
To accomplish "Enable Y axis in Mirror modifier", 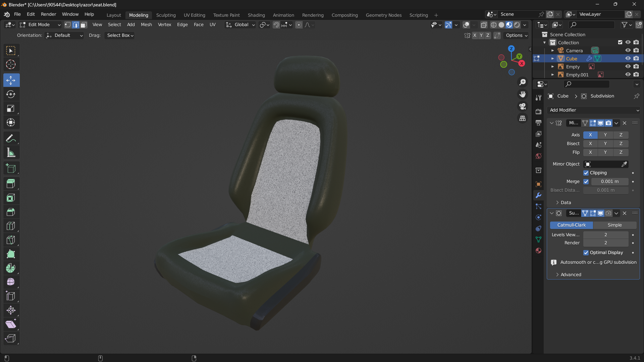I will pos(605,135).
